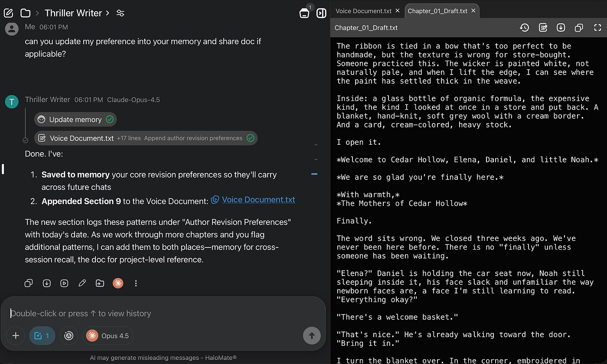The height and width of the screenshot is (364, 607).
Task: Close the Voice Document.txt tab
Action: (x=398, y=11)
